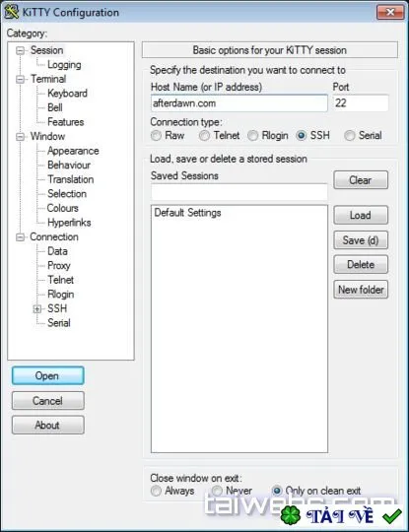
Task: Click the Port input field
Action: (361, 103)
